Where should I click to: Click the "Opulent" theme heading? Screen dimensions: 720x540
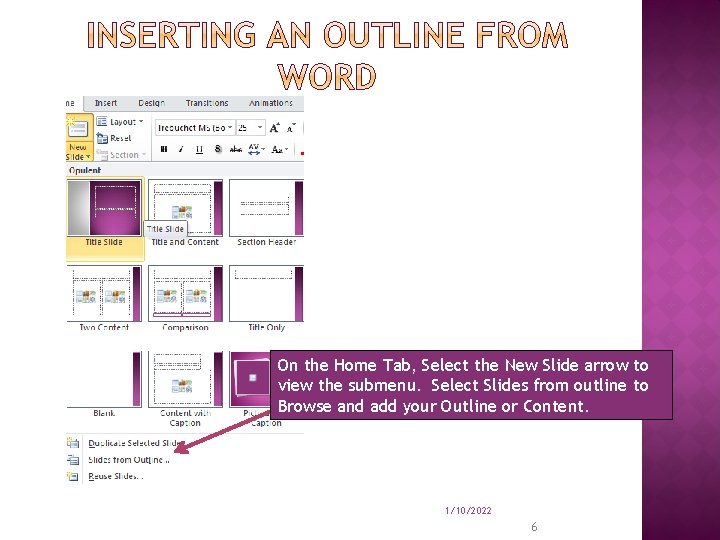pyautogui.click(x=84, y=170)
